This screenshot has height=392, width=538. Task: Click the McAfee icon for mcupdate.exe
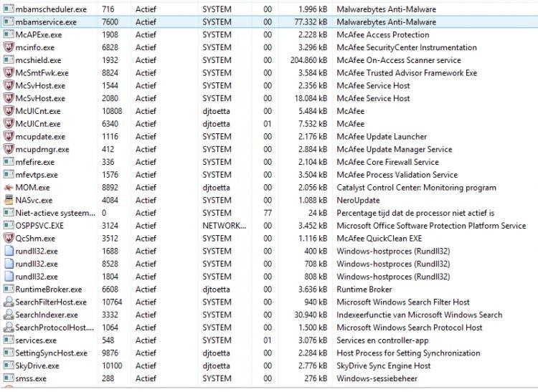[x=8, y=136]
